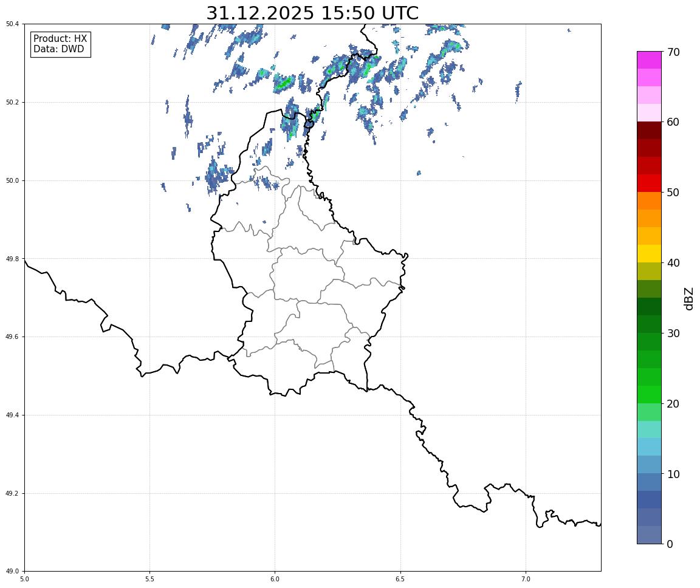
Task: Click the latitude label 50.4
Action: tap(12, 24)
